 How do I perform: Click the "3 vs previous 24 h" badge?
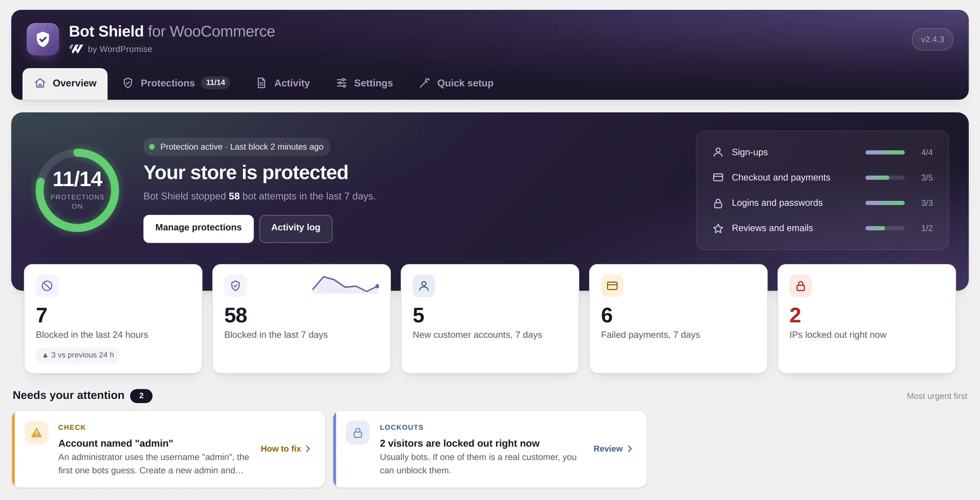[78, 355]
